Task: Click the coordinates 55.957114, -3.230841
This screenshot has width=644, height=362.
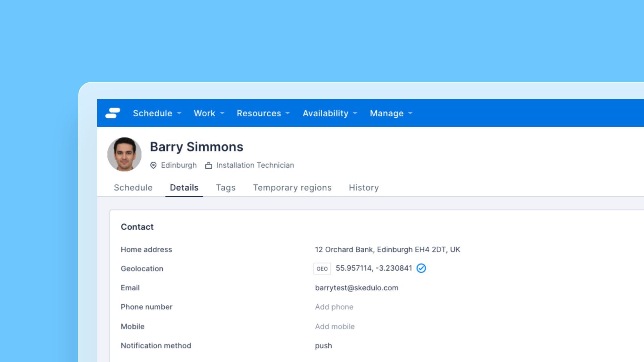Action: [374, 268]
